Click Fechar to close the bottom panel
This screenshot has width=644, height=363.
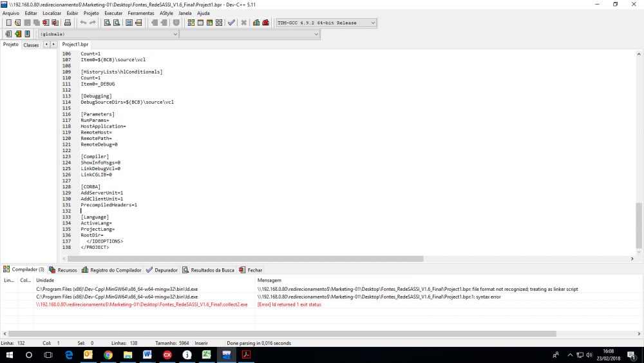click(251, 270)
